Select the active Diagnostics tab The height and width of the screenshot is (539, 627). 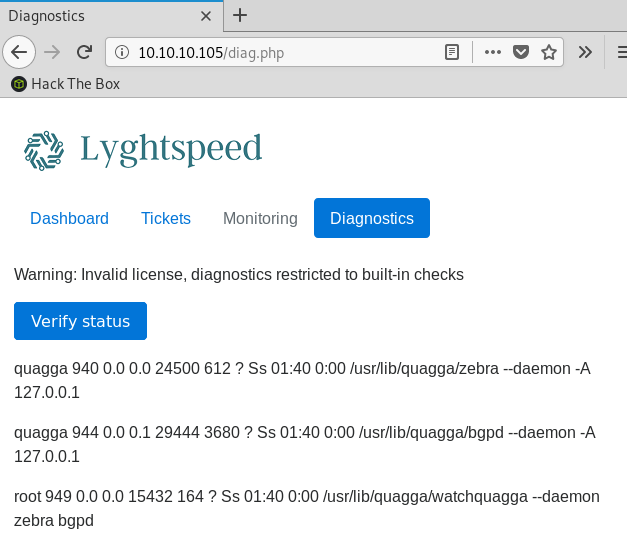pyautogui.click(x=371, y=218)
